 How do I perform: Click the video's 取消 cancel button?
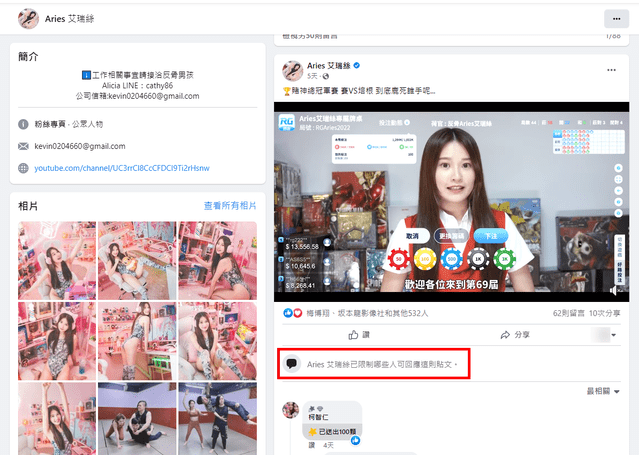[x=412, y=236]
